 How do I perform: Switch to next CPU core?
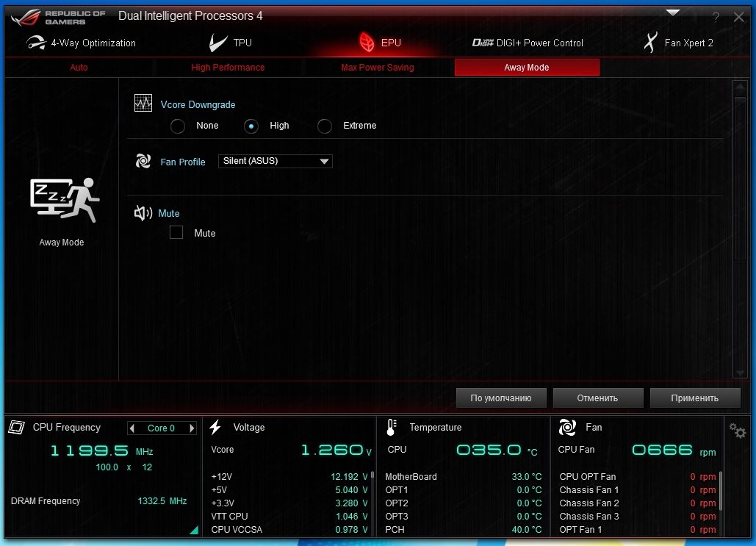point(192,428)
